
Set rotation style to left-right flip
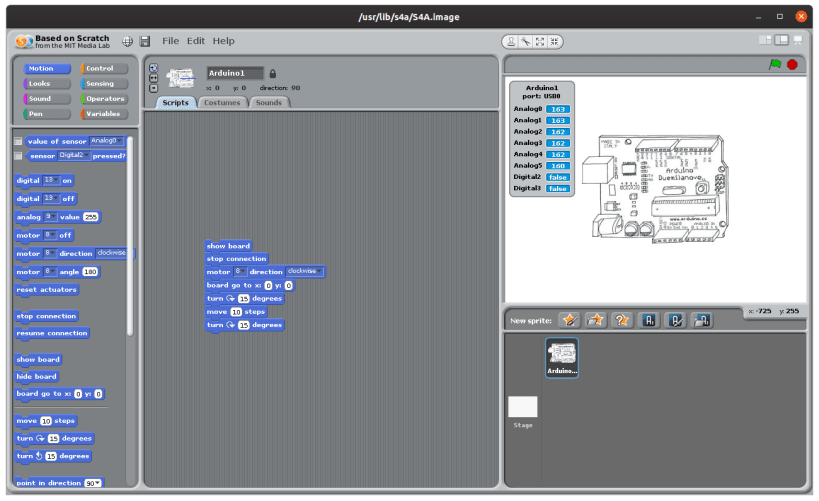(154, 78)
